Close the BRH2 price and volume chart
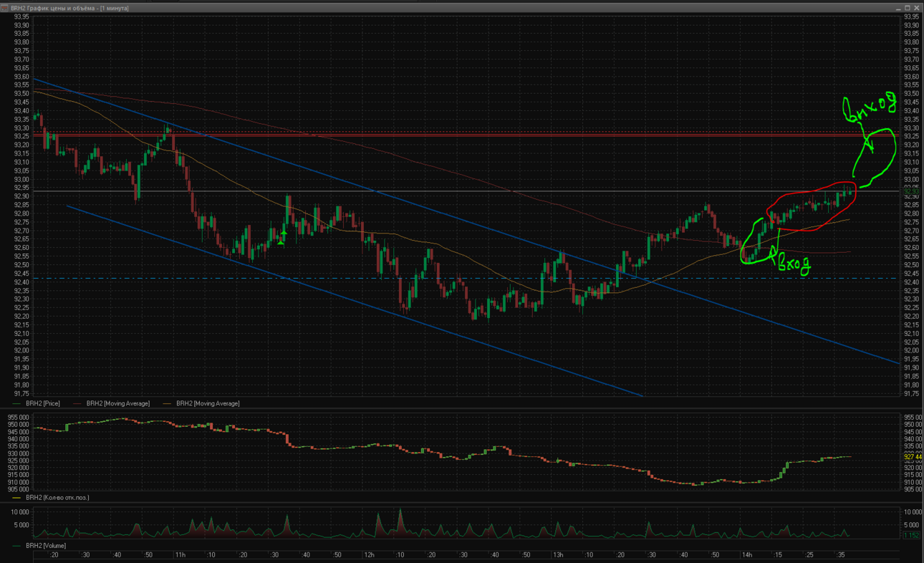Viewport: 924px width, 563px height. (917, 8)
